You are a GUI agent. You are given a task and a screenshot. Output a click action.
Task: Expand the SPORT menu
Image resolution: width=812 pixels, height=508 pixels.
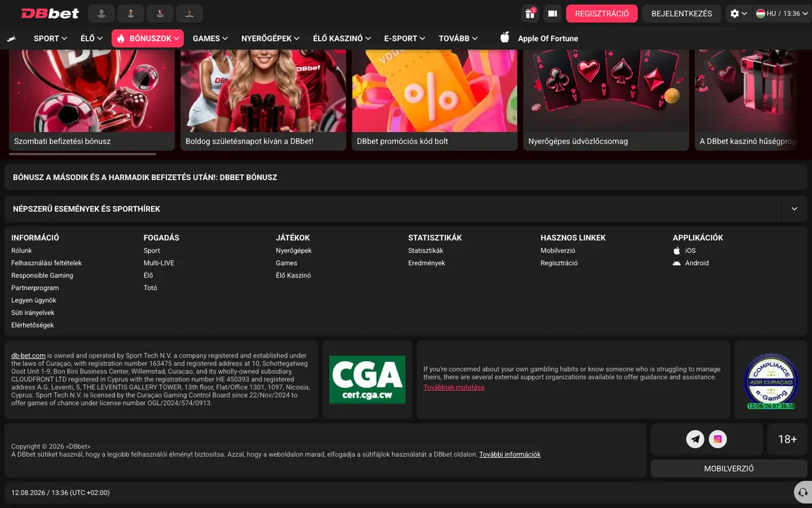tap(50, 39)
